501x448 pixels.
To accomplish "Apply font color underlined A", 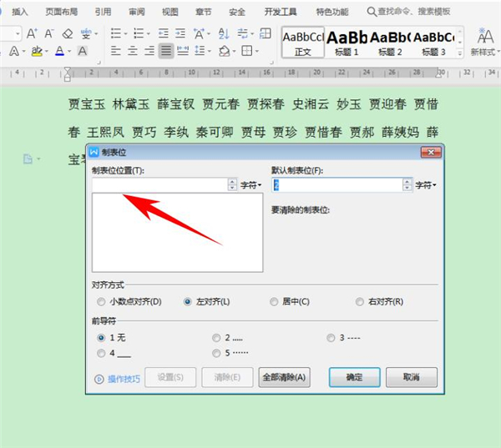I will pyautogui.click(x=60, y=51).
